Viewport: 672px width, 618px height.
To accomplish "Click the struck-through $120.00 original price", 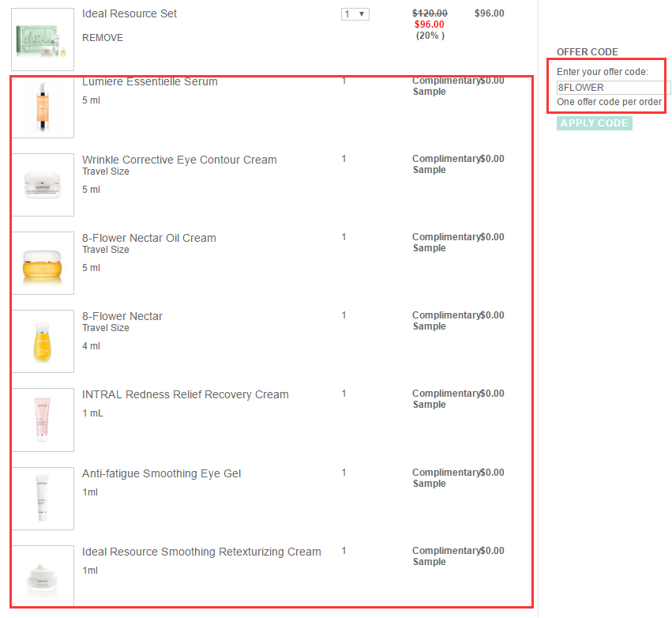I will coord(430,13).
